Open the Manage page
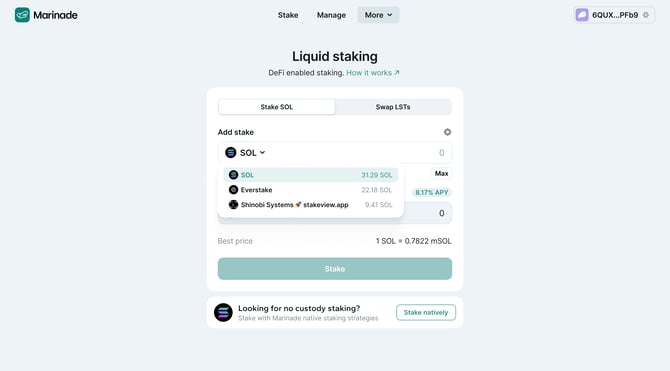Viewport: 670px width, 371px height. (x=331, y=15)
